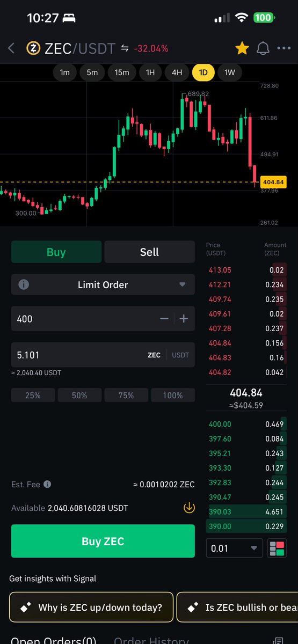298x644 pixels.
Task: Tap the Available 2,040.60816028 USDT balance
Action: 70,508
